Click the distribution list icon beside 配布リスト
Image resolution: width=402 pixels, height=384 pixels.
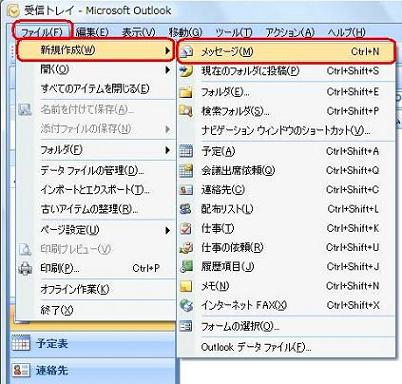pyautogui.click(x=186, y=209)
